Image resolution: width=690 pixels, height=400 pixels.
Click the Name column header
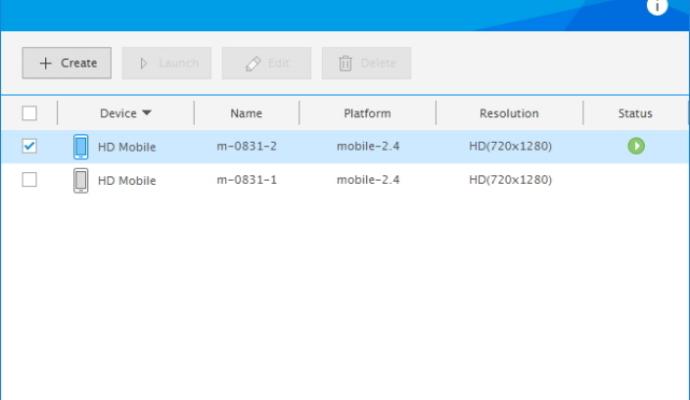(246, 113)
